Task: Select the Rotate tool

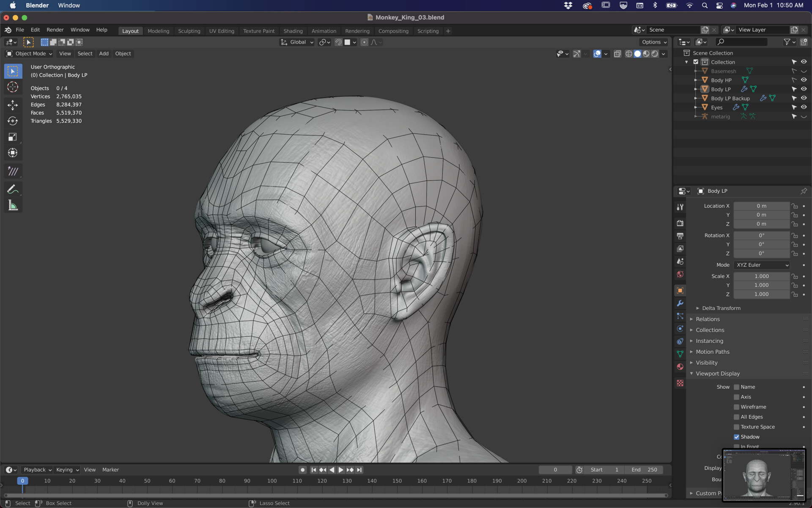Action: (x=13, y=121)
